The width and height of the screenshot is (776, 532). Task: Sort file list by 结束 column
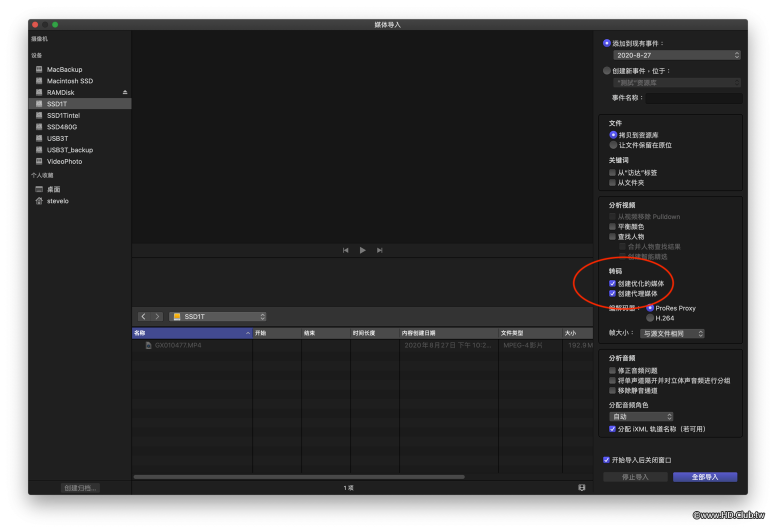[326, 333]
